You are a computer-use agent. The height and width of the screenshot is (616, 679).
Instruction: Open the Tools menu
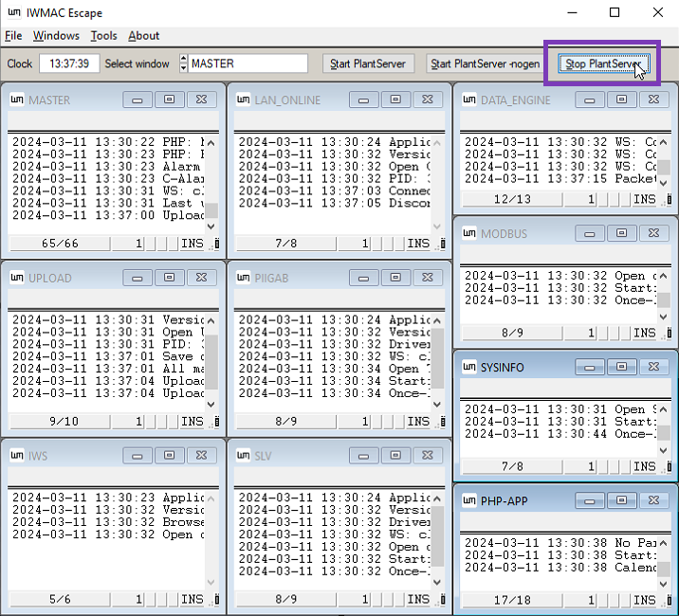[103, 36]
